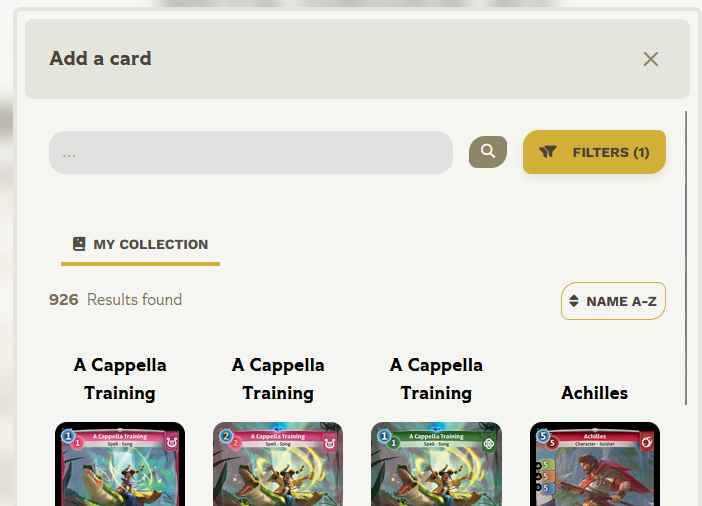Click the green faction icon on third card

click(488, 444)
